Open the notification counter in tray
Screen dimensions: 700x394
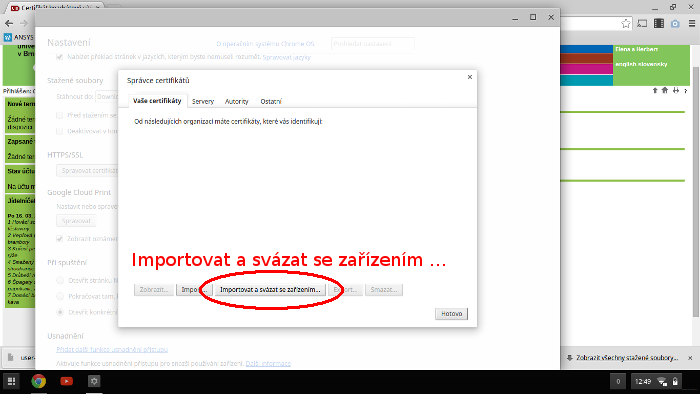click(x=618, y=382)
